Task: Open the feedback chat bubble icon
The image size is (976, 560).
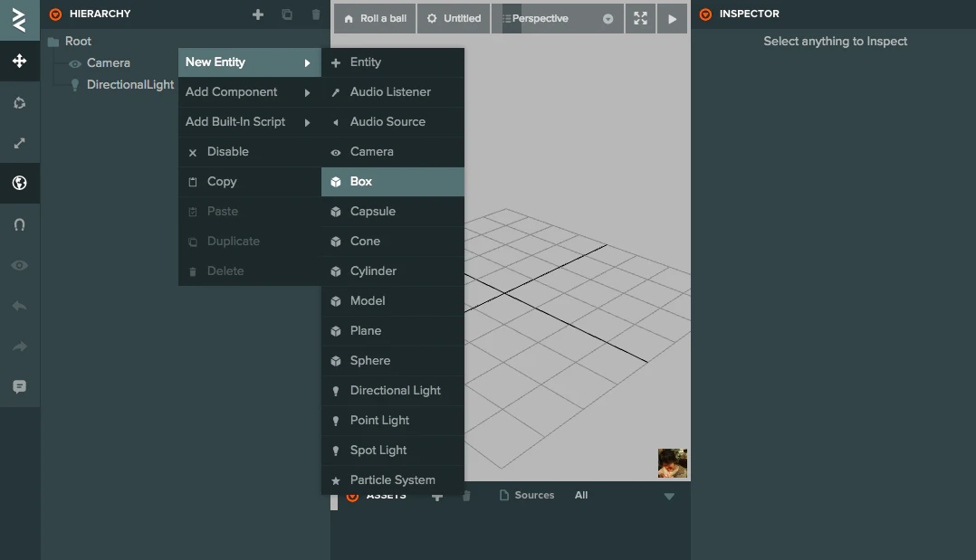Action: 19,386
